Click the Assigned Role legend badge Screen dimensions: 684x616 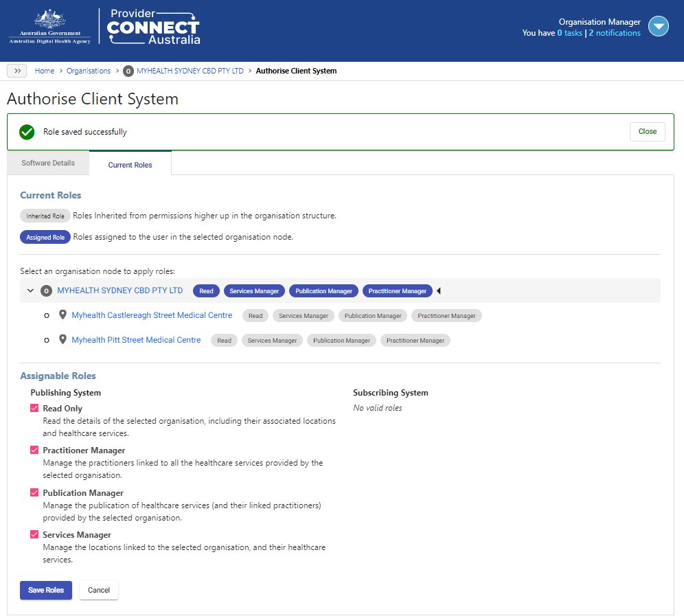coord(45,237)
